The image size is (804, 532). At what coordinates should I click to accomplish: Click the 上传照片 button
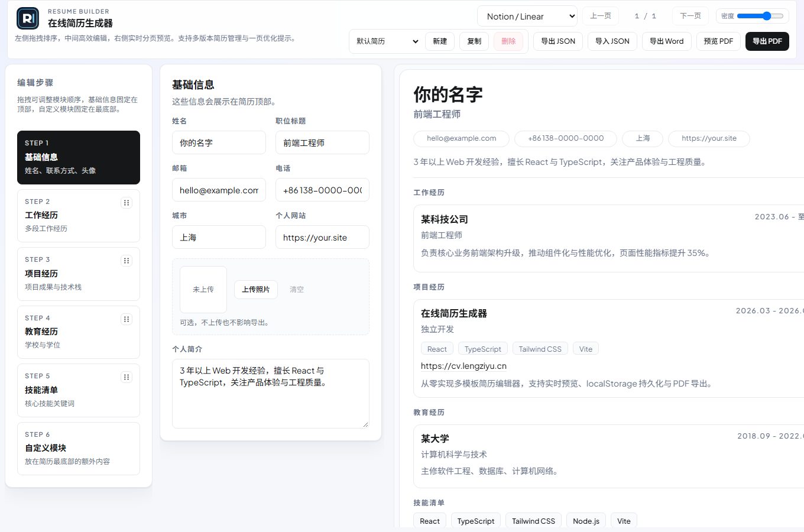coord(256,290)
